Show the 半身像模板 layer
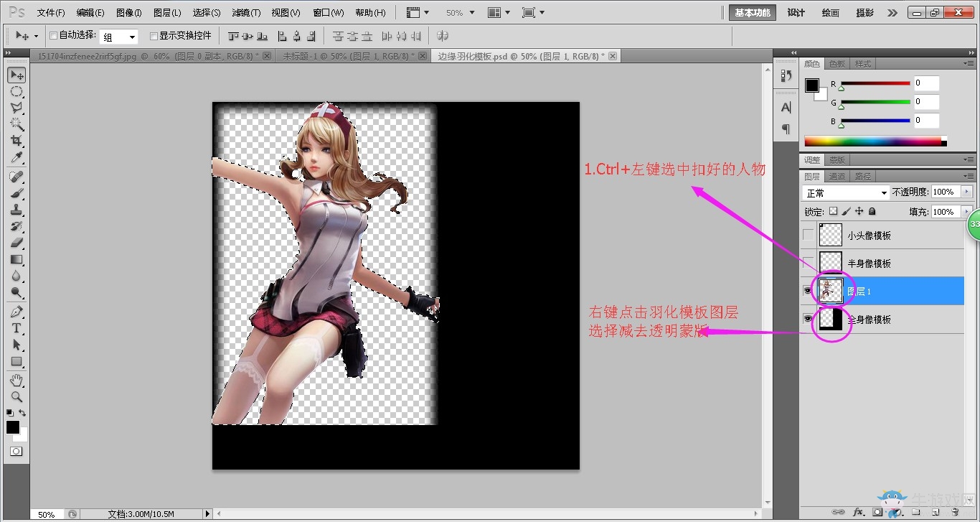980x522 pixels. 809,263
